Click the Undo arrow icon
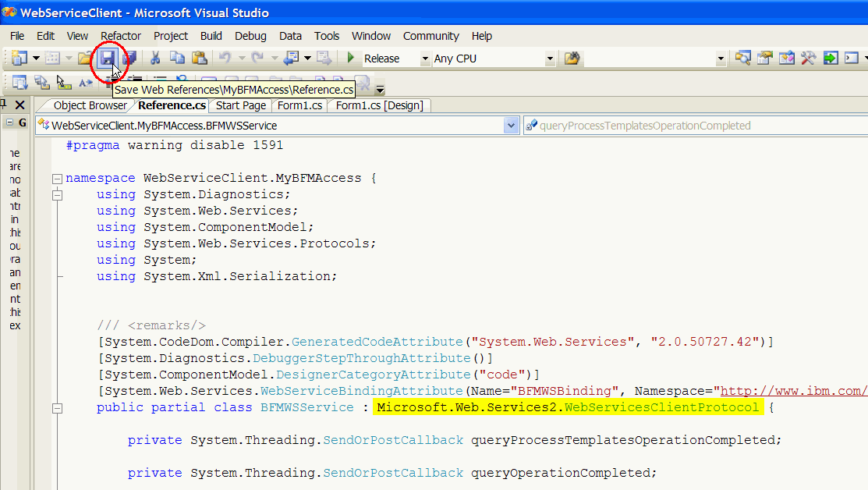Screen dimensions: 868x490 [225, 59]
